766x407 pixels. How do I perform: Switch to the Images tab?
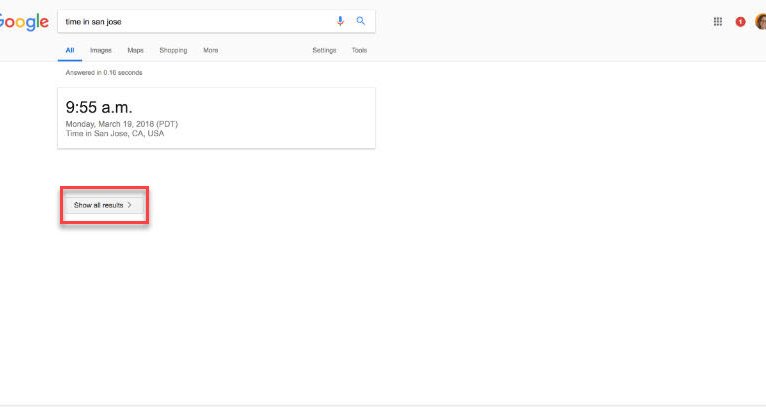(101, 50)
